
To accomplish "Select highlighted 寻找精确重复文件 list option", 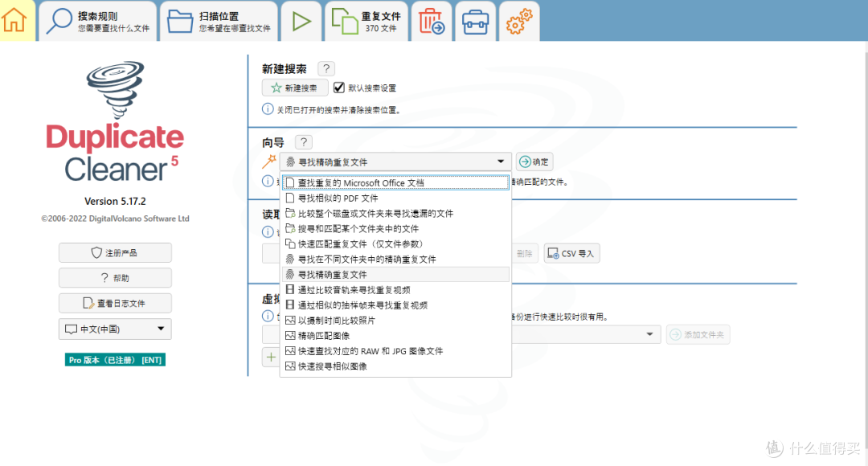I will [x=395, y=275].
